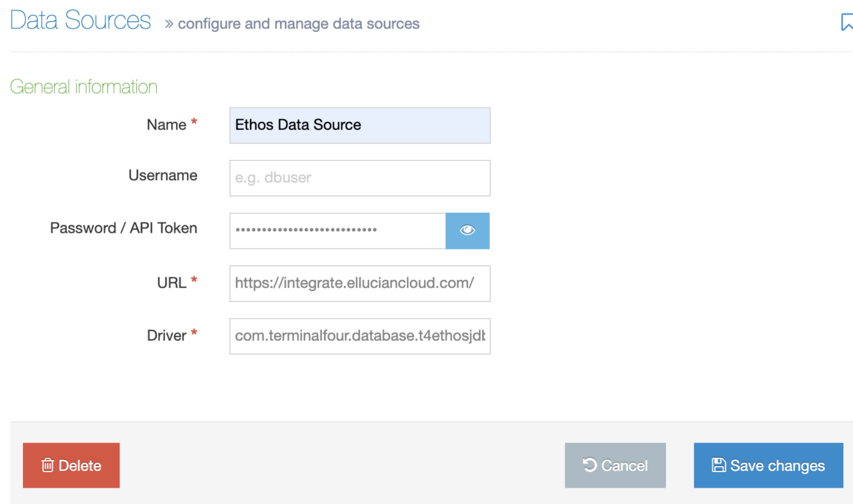Image resolution: width=853 pixels, height=504 pixels.
Task: Click the Username field with dbuser placeholder
Action: (x=359, y=178)
